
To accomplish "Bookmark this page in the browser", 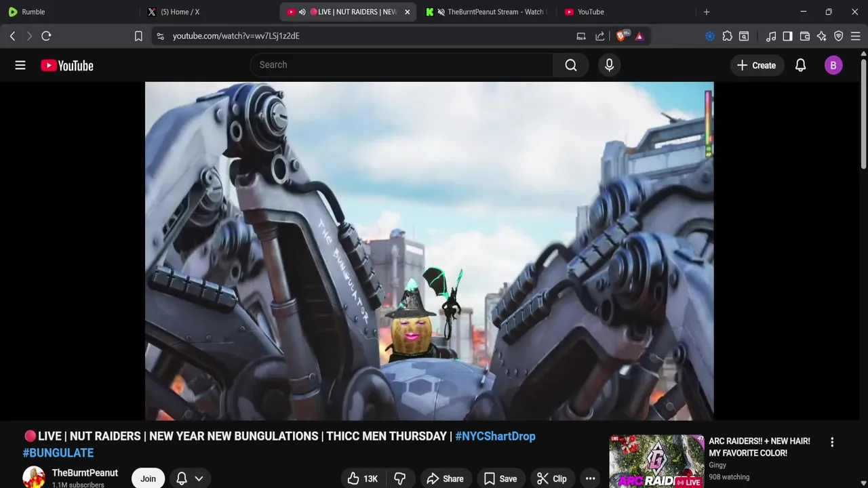I will pyautogui.click(x=138, y=36).
